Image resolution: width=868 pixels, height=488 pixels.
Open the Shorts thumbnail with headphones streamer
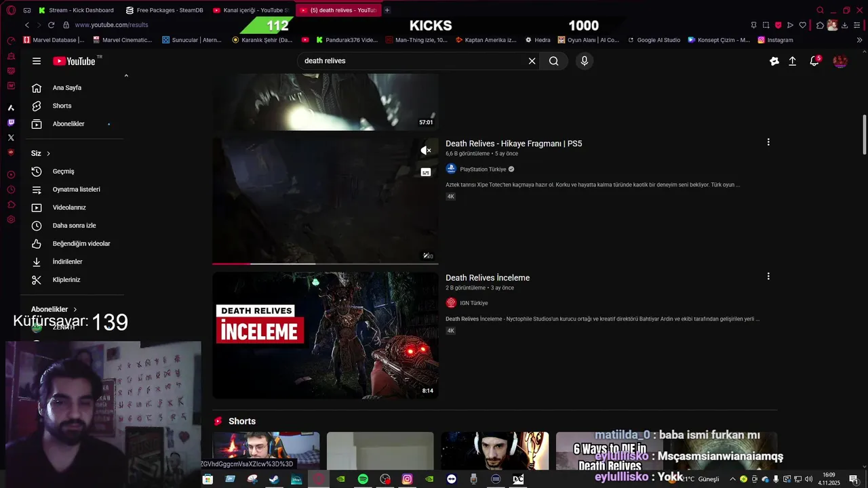[x=495, y=451]
